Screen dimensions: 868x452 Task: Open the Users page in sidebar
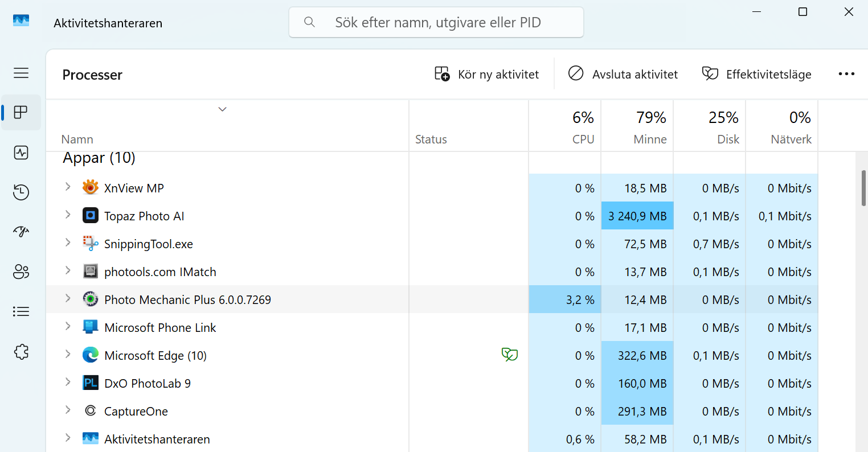pos(21,272)
